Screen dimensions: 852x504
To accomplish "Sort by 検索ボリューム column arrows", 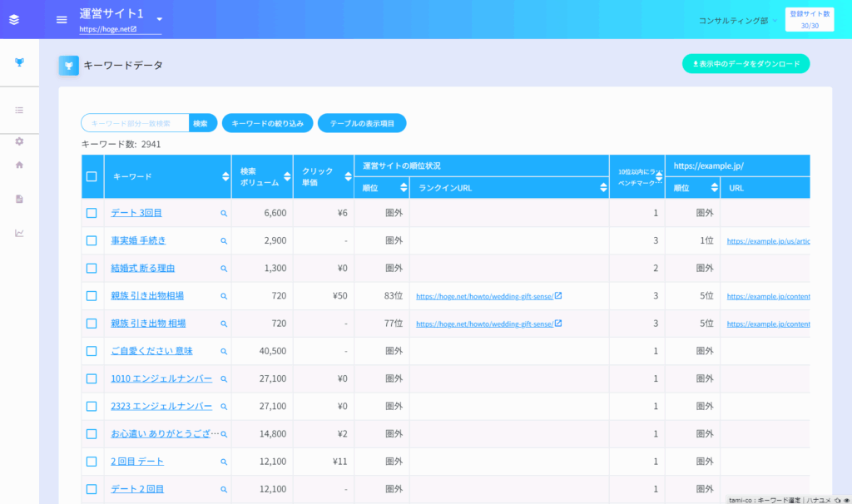I will click(x=287, y=176).
